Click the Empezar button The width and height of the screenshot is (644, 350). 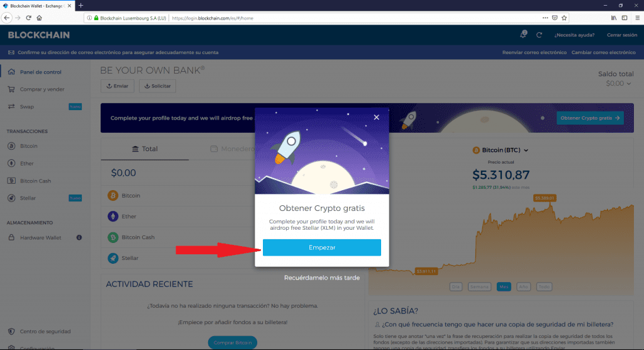[x=322, y=247]
